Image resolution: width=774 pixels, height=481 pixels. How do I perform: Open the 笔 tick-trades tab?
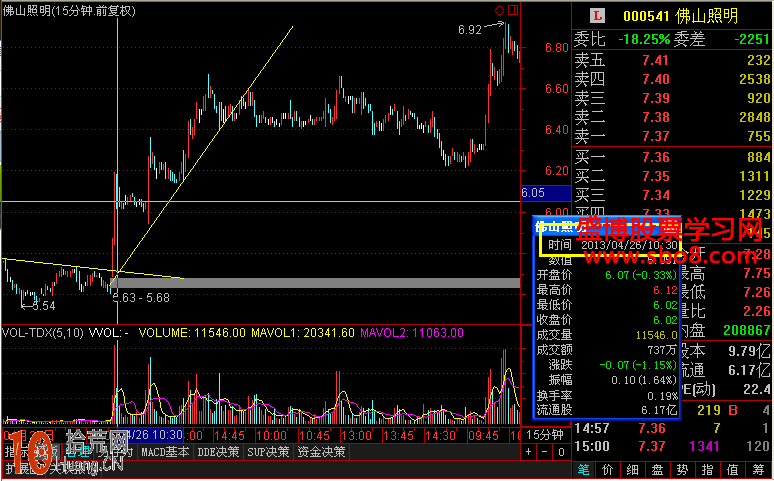click(x=583, y=470)
